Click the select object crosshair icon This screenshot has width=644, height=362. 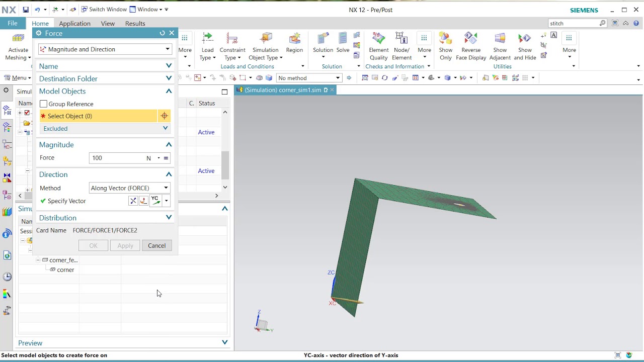tap(165, 116)
